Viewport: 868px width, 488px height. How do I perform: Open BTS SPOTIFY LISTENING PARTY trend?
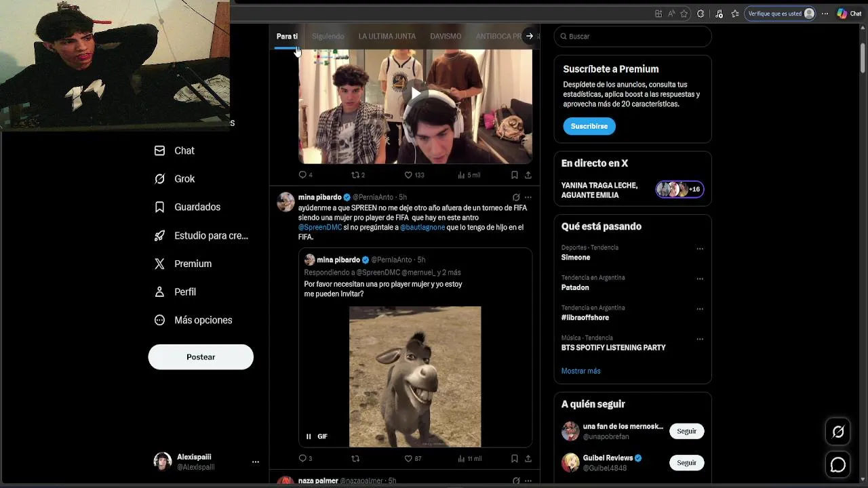[613, 348]
